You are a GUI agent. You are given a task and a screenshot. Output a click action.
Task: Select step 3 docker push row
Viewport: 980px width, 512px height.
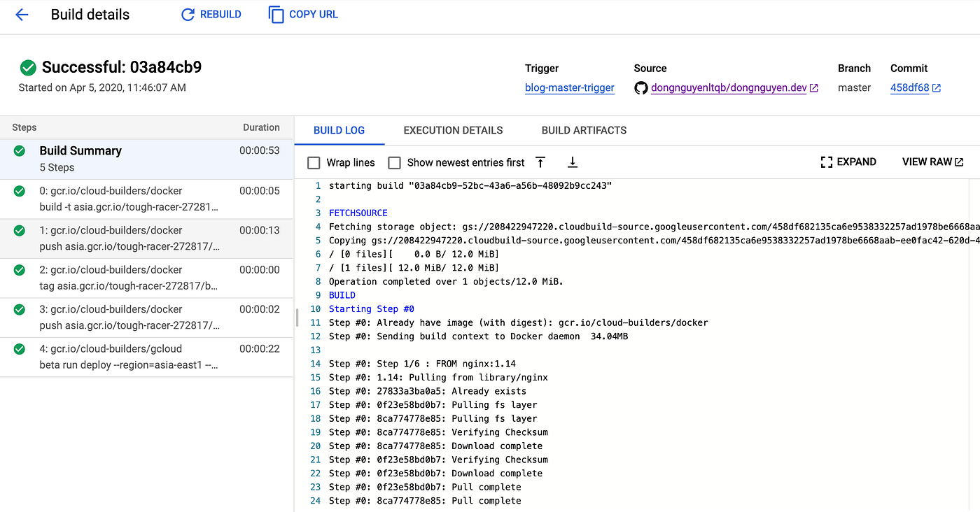click(146, 318)
